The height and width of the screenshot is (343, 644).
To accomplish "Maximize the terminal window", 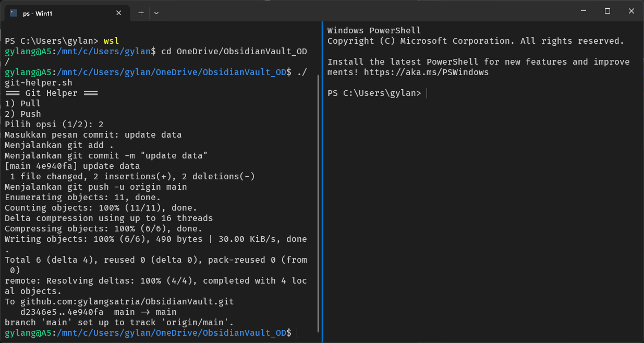I will click(607, 11).
